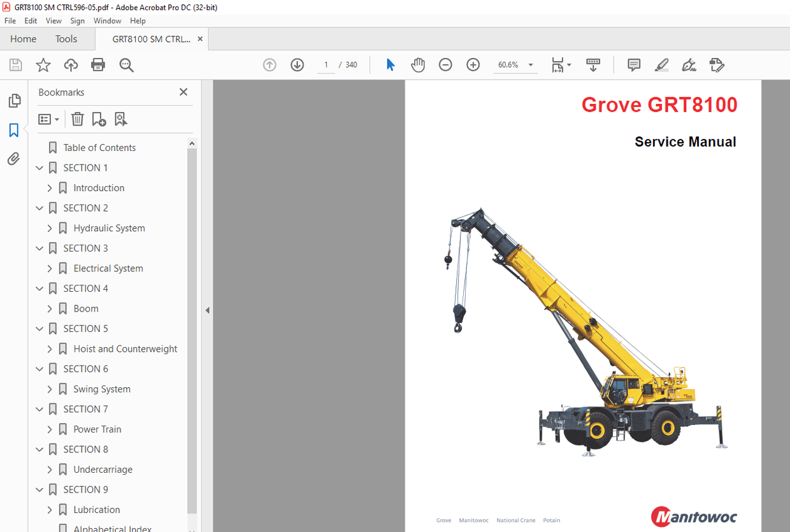Screen dimensions: 790x532
Task: Close the GRT8100 SM CTRL document tab
Action: click(x=200, y=39)
